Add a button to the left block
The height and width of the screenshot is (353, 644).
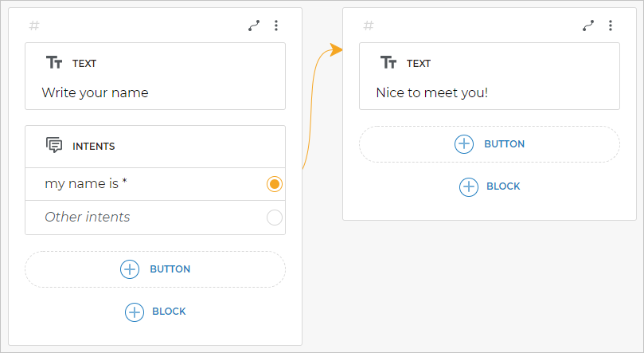[x=155, y=269]
